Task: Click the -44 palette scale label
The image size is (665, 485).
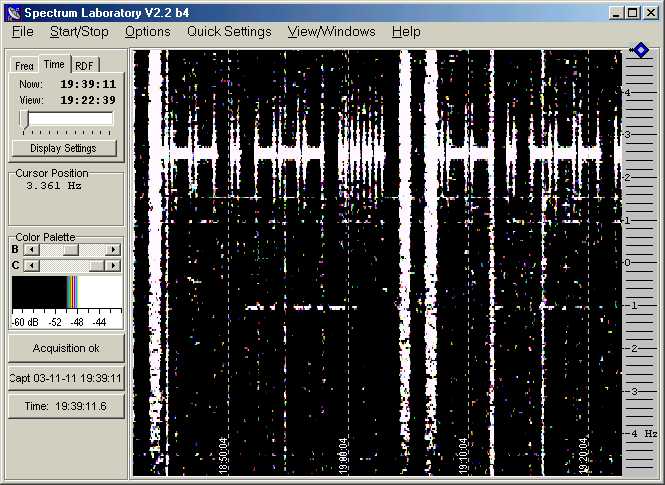Action: coord(99,322)
